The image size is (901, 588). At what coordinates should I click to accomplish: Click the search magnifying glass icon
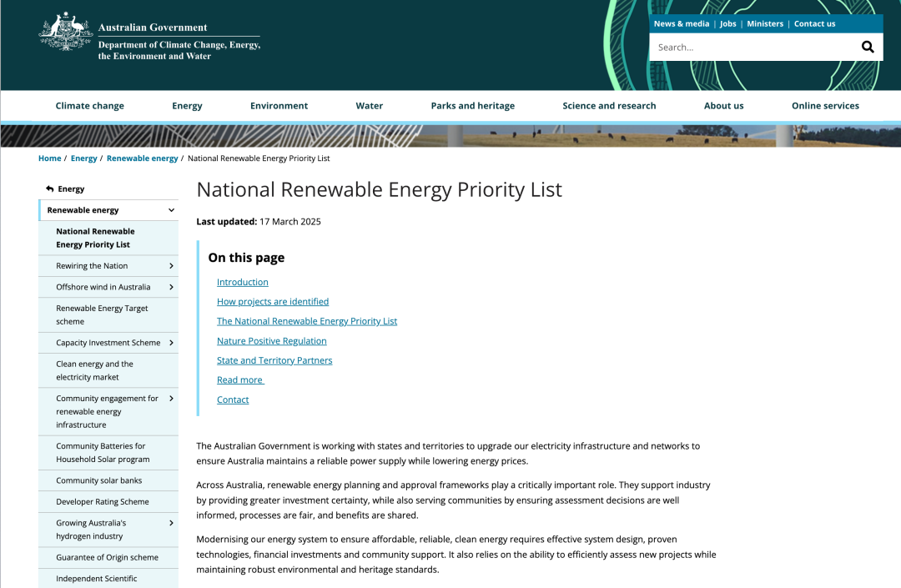coord(868,47)
